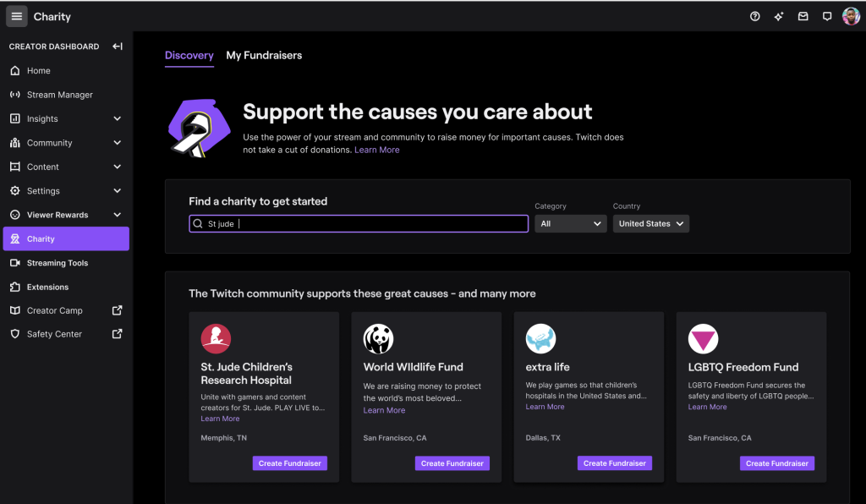Image resolution: width=866 pixels, height=504 pixels.
Task: Click the St. Jude Children's Research Hospital title
Action: (x=247, y=373)
